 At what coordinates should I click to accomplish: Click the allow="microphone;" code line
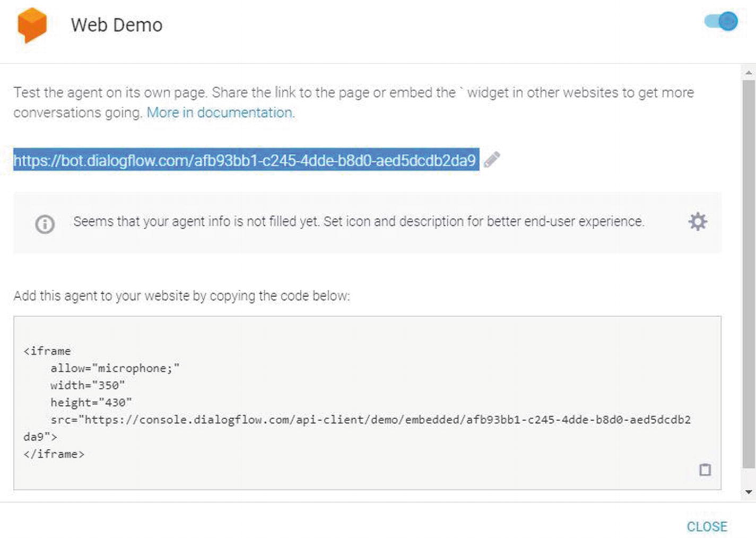pos(115,368)
